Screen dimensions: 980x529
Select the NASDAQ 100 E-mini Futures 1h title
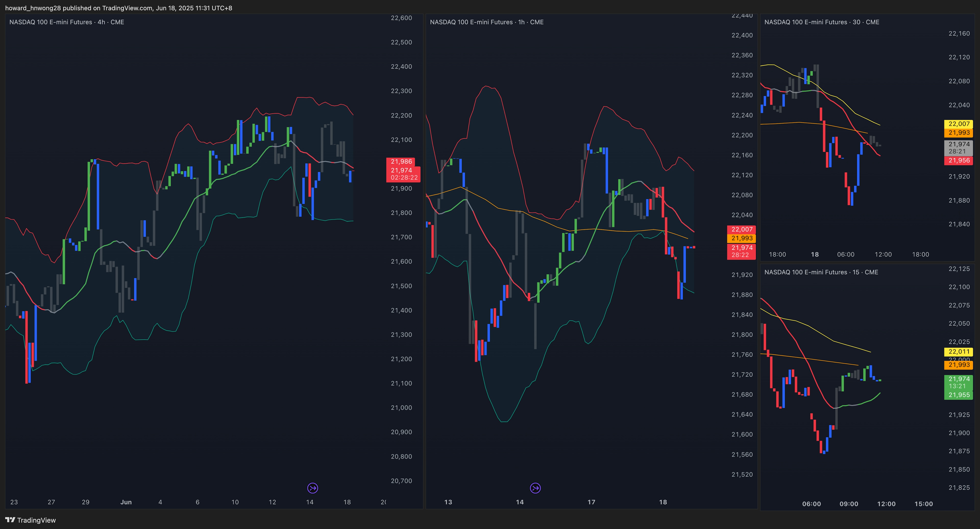[x=487, y=22]
